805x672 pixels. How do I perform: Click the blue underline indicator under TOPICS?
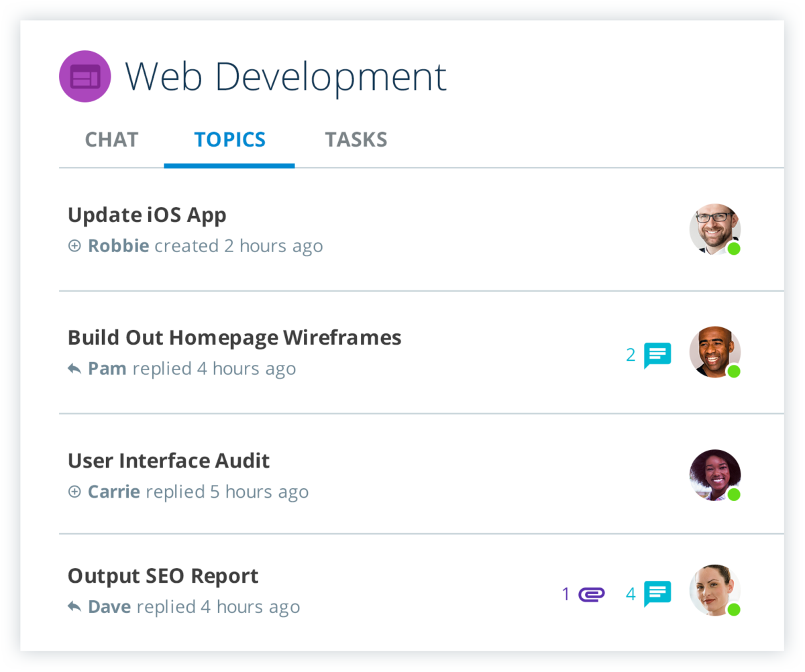click(229, 163)
